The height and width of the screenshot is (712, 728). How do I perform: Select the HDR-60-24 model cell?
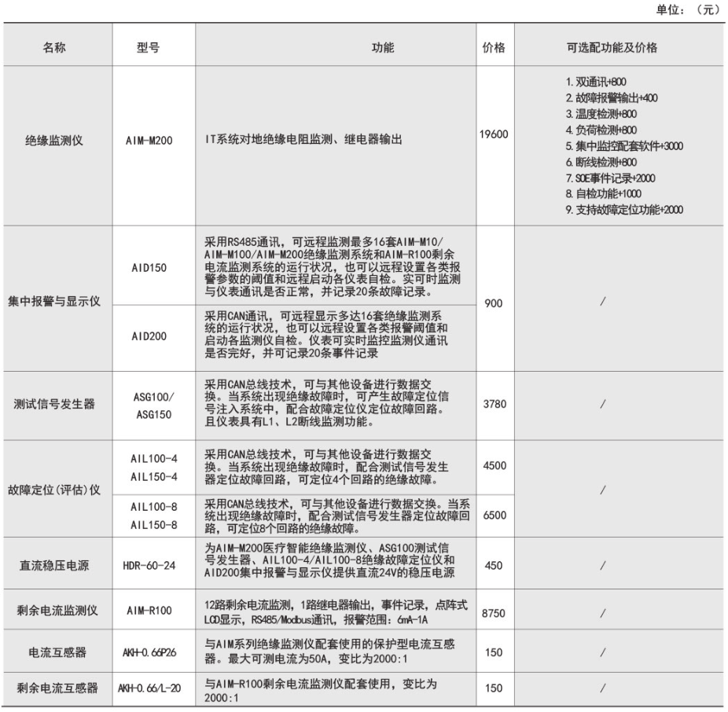click(x=148, y=564)
